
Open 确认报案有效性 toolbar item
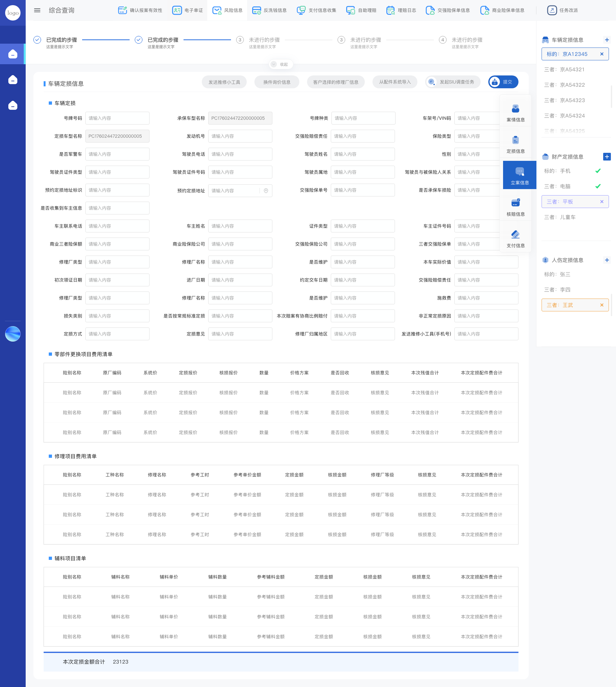coord(140,10)
